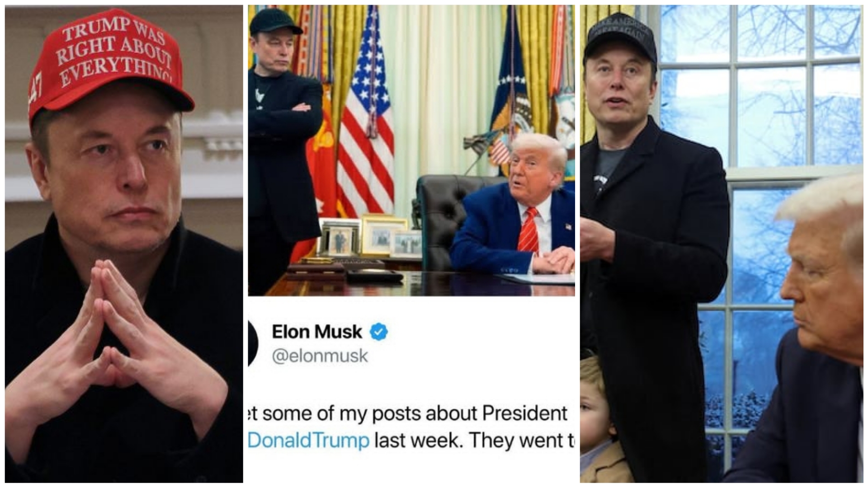
Task: Select the right photo by the window
Action: (x=722, y=244)
